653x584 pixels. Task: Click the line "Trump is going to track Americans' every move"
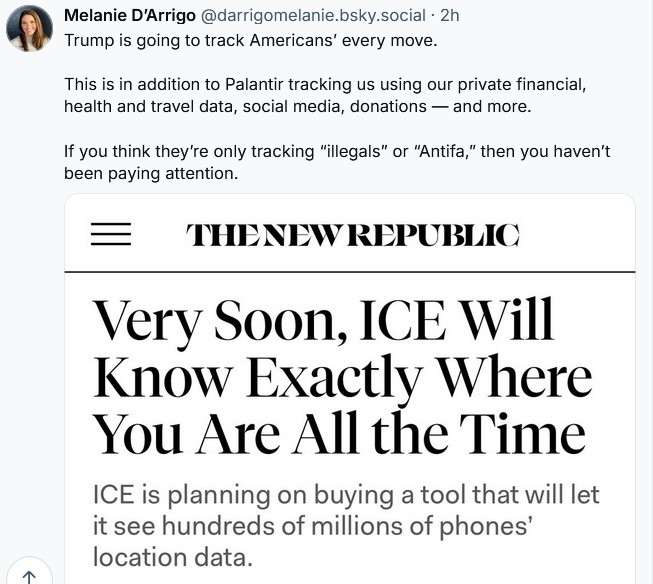coord(250,42)
